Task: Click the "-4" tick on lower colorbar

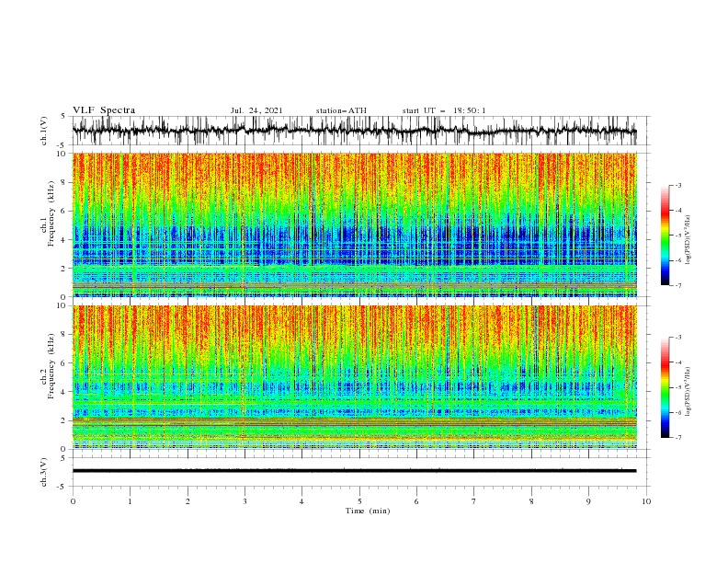Action: [x=677, y=362]
